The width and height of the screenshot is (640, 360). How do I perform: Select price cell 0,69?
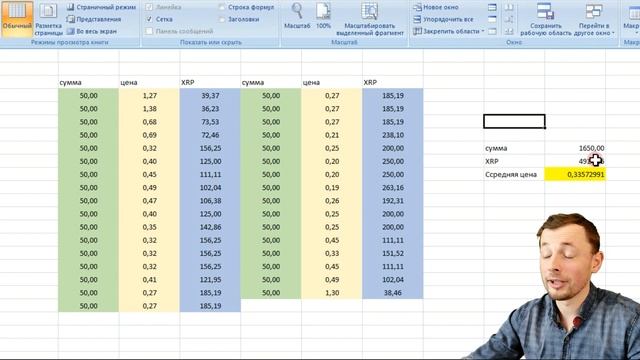pyautogui.click(x=149, y=135)
